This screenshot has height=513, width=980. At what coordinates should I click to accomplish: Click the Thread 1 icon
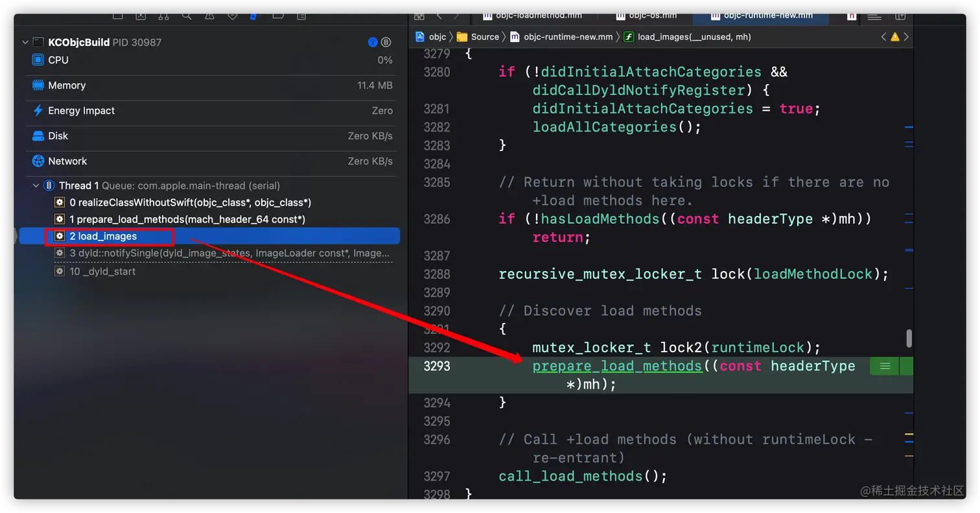[x=49, y=185]
